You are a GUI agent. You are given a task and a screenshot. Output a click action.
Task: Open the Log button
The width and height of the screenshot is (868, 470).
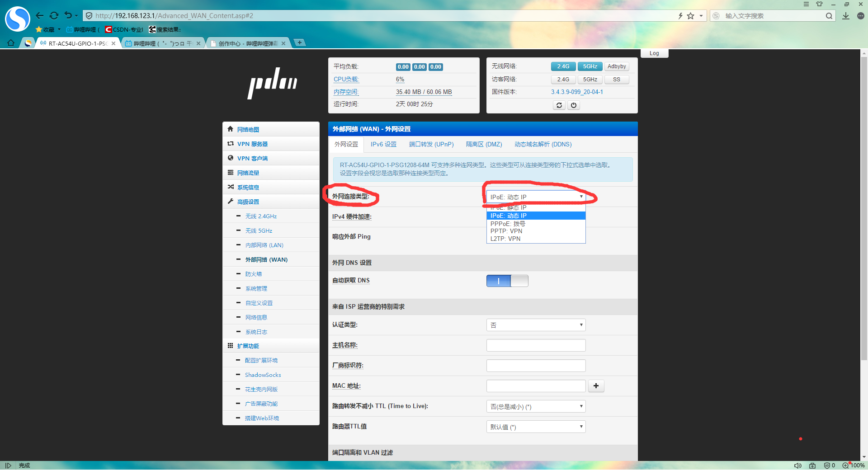click(x=654, y=53)
